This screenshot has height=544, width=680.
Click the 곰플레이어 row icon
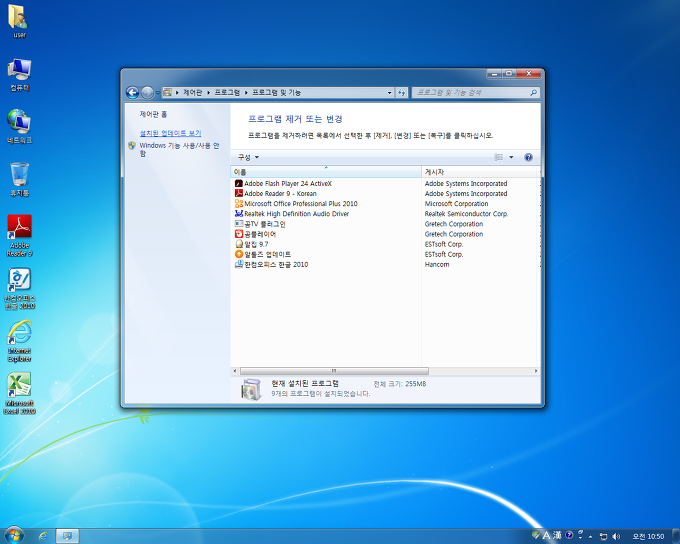239,234
